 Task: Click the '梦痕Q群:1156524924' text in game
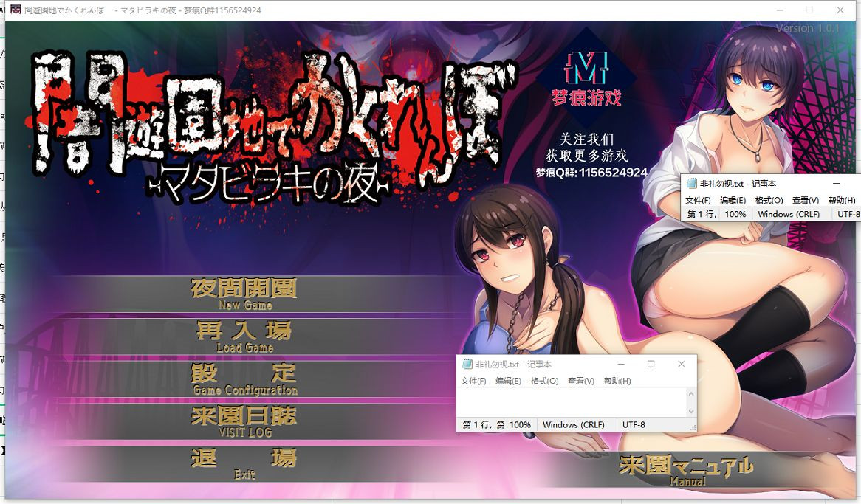click(591, 173)
